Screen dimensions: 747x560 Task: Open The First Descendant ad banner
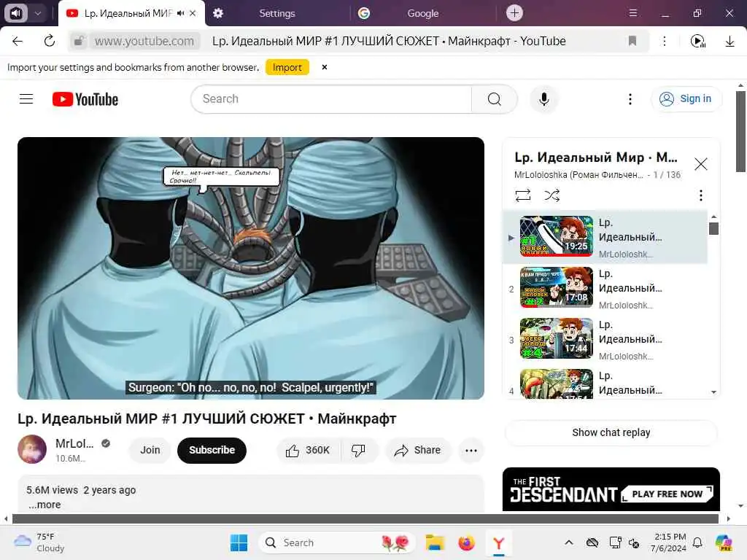pos(611,489)
